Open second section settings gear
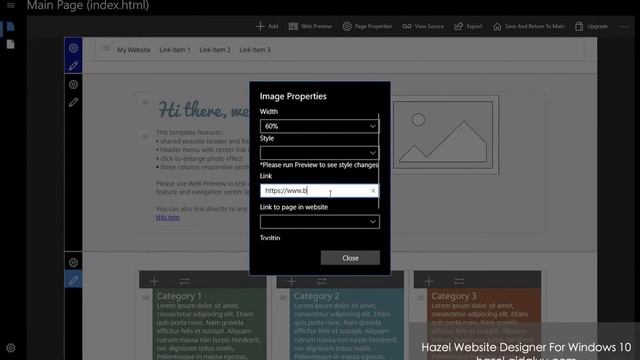The image size is (640, 360). pos(73,84)
